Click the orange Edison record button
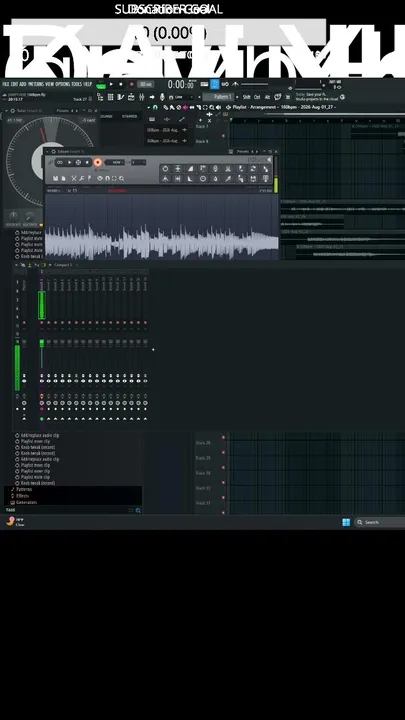 click(97, 162)
